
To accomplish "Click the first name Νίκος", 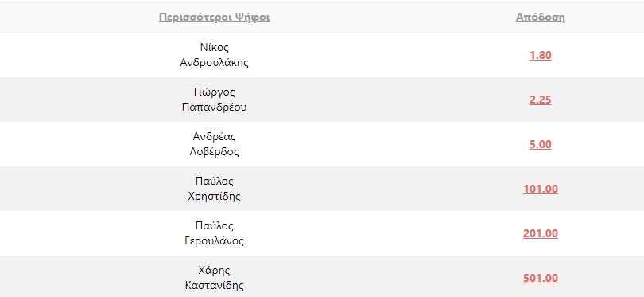I will 214,47.
